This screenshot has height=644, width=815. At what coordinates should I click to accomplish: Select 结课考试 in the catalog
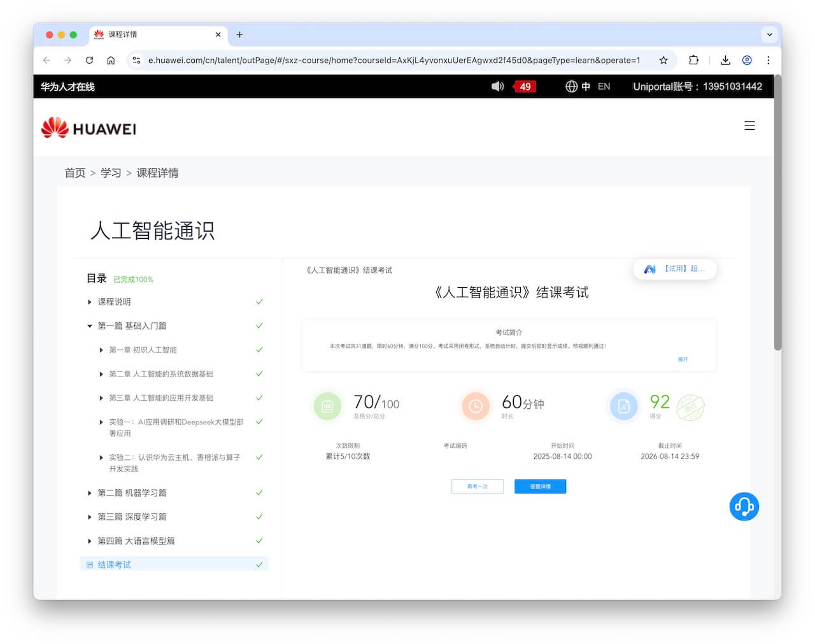174,565
